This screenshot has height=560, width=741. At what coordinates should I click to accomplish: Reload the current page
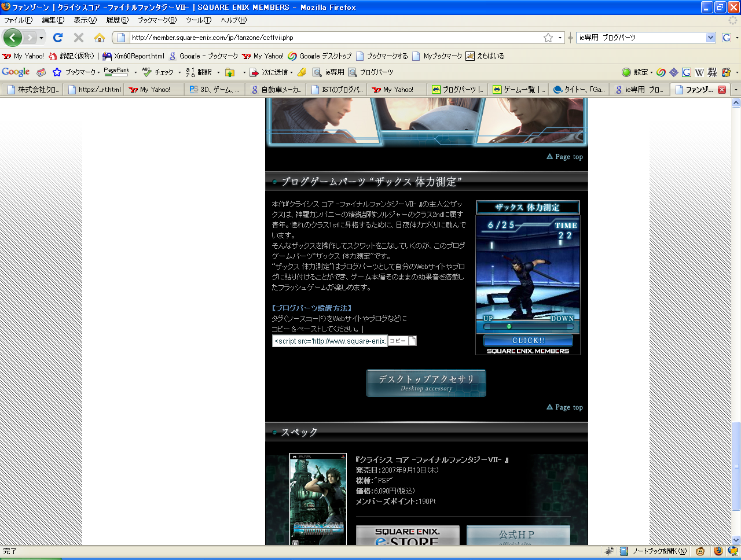[58, 38]
